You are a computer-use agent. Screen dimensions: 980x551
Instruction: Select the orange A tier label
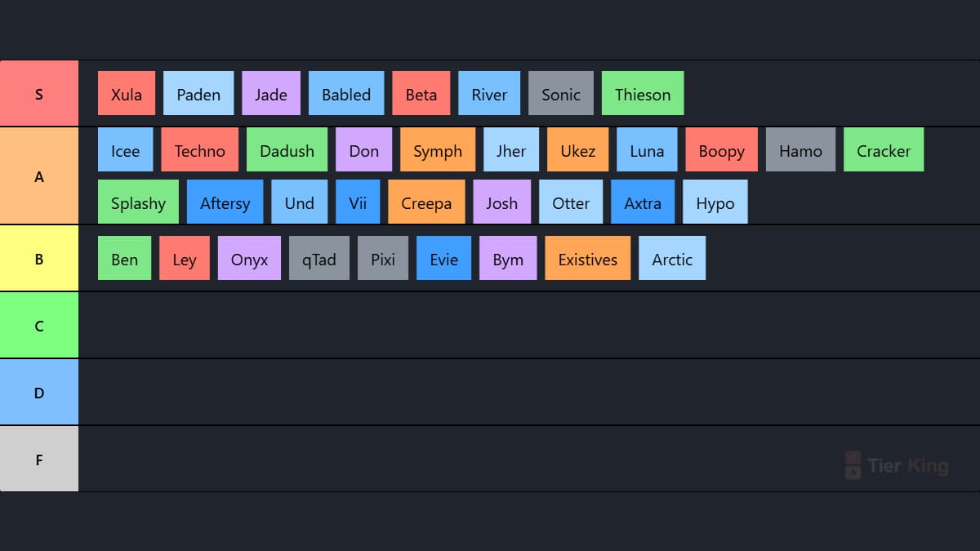click(39, 176)
